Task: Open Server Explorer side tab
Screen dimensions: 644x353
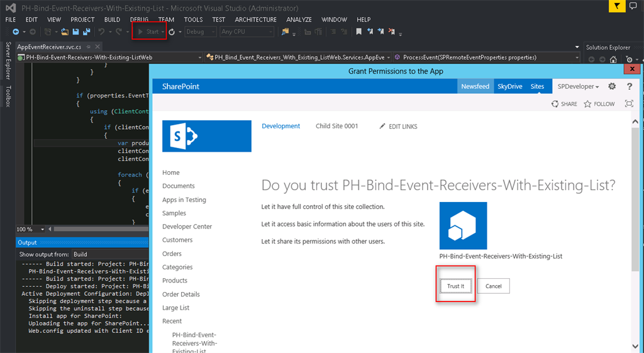Action: click(8, 60)
